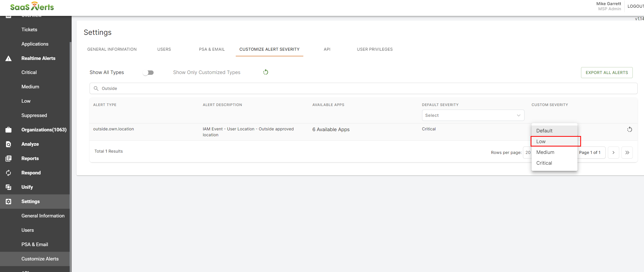Viewport: 644px width, 272px height.
Task: Open the Rows per page dropdown
Action: [x=527, y=152]
